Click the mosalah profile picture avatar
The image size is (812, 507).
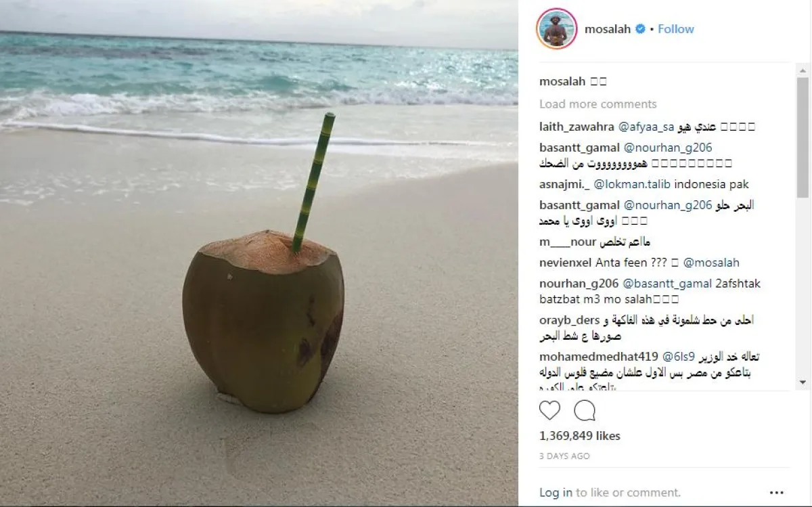click(557, 29)
